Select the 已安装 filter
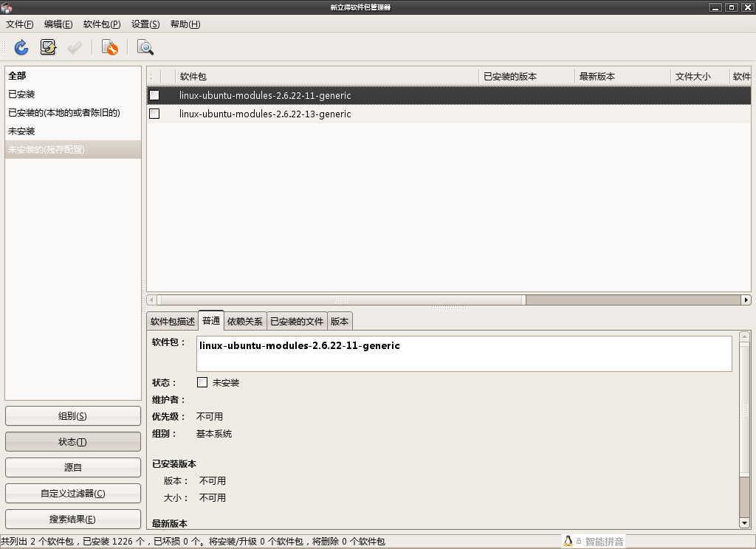The image size is (756, 549). tap(73, 94)
